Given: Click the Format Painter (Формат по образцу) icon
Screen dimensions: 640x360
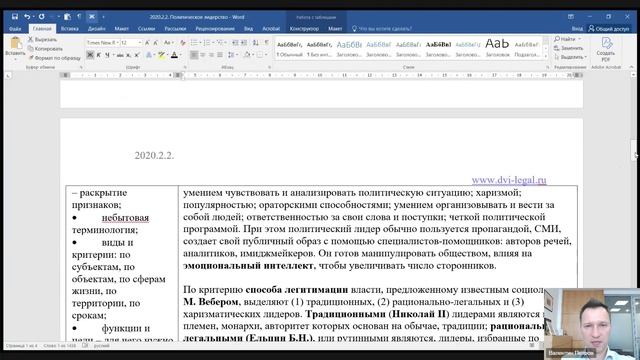Looking at the screenshot, I should pos(31,58).
